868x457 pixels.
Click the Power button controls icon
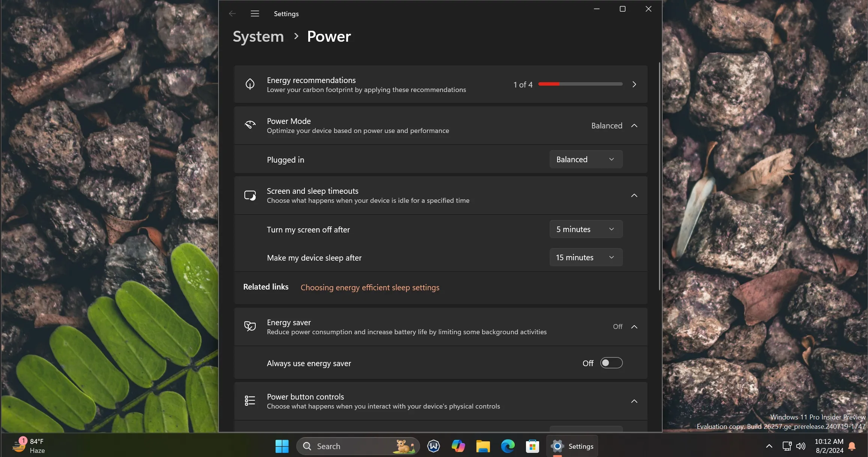coord(249,400)
